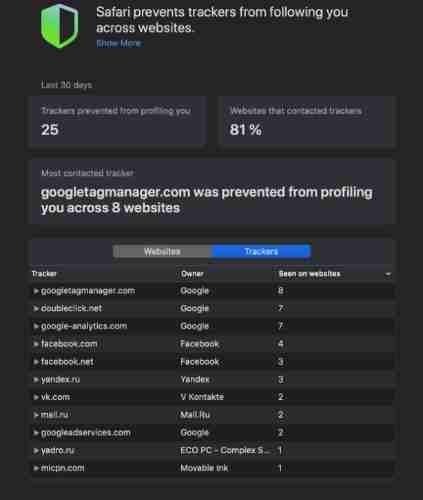This screenshot has width=423, height=500.
Task: Click the Trackers prevented from profiling card
Action: click(117, 121)
